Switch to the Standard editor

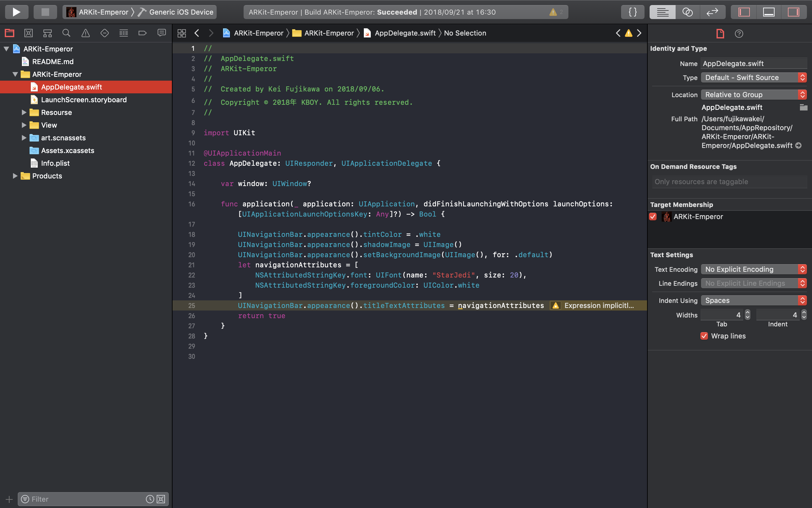pos(662,12)
